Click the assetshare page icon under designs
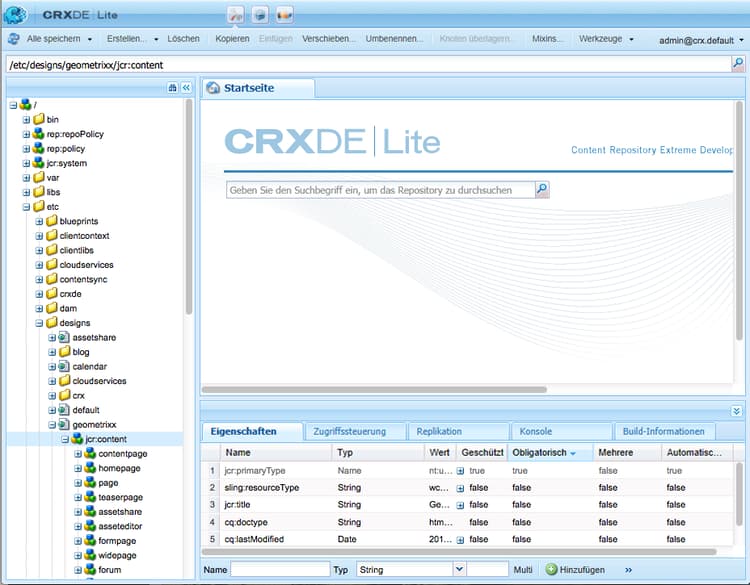 coord(64,337)
